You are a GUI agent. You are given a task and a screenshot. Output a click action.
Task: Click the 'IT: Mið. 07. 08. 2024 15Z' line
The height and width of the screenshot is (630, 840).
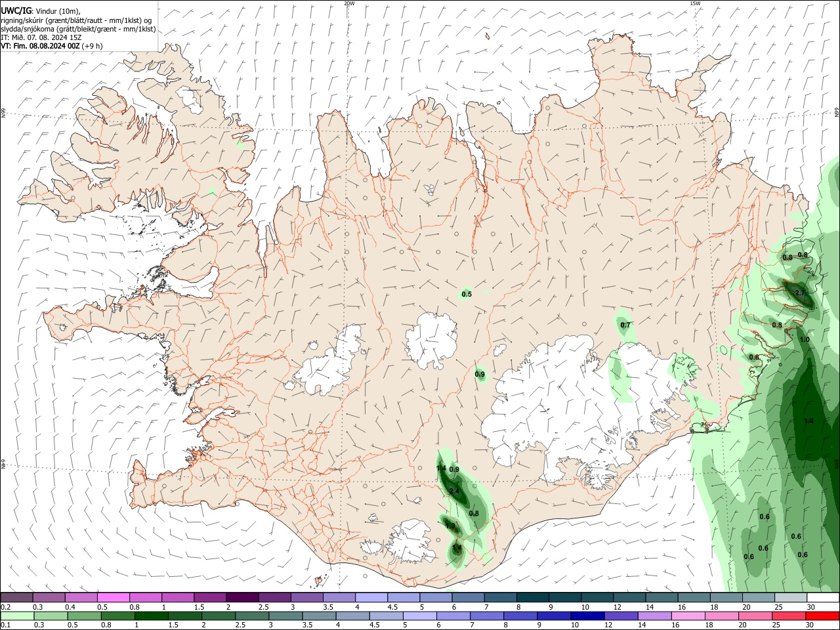pyautogui.click(x=42, y=37)
